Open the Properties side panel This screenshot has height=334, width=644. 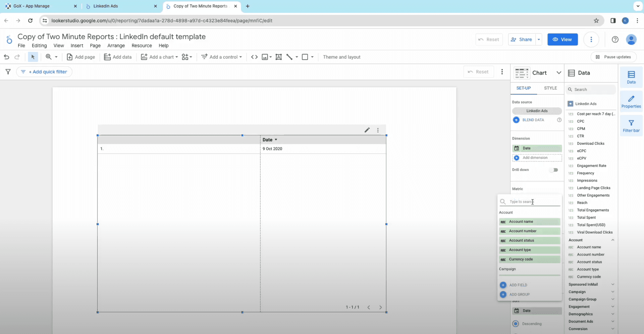click(x=631, y=102)
